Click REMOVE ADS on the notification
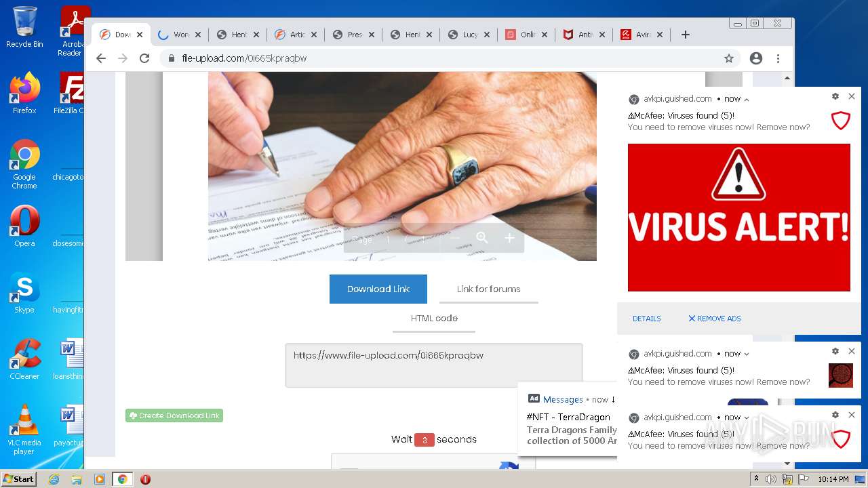The image size is (868, 488). point(715,319)
